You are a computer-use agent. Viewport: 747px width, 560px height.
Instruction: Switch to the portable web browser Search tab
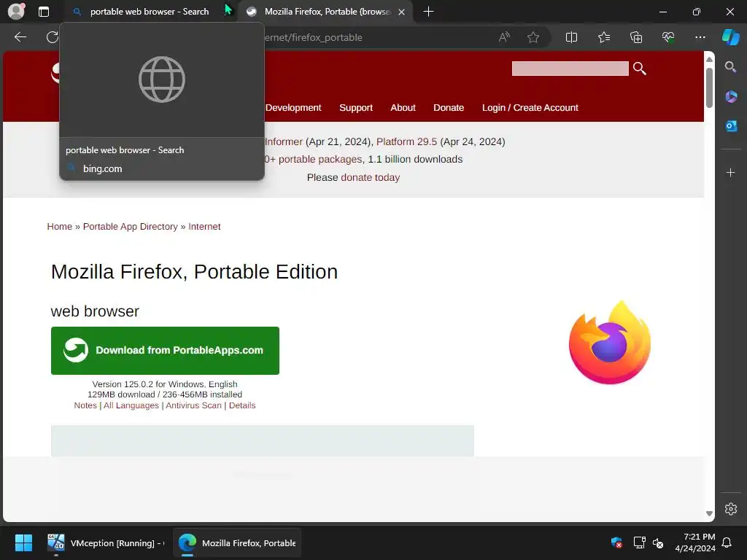[x=149, y=12]
